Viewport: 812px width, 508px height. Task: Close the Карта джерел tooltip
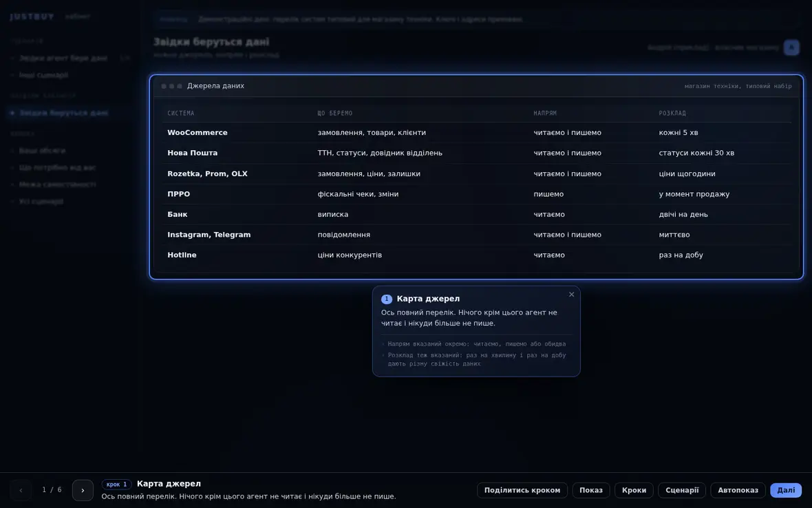click(x=571, y=295)
